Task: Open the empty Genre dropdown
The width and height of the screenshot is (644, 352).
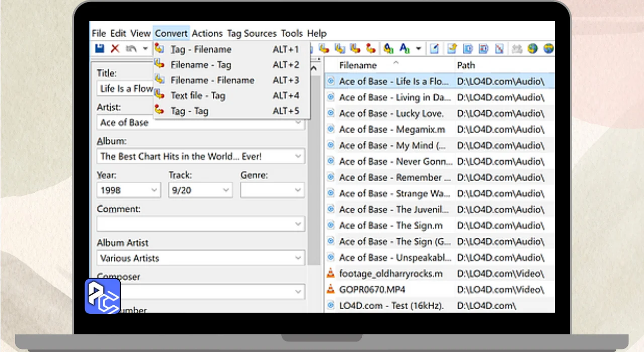Action: coord(298,191)
